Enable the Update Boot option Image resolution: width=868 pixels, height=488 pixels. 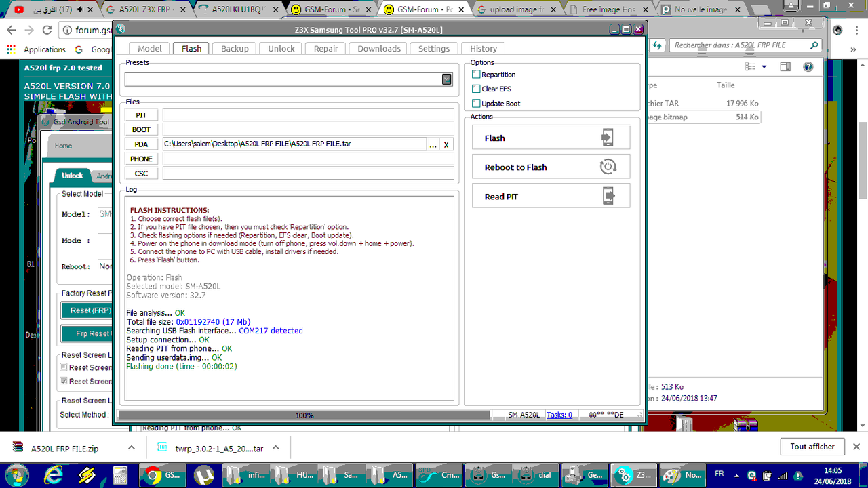(476, 103)
